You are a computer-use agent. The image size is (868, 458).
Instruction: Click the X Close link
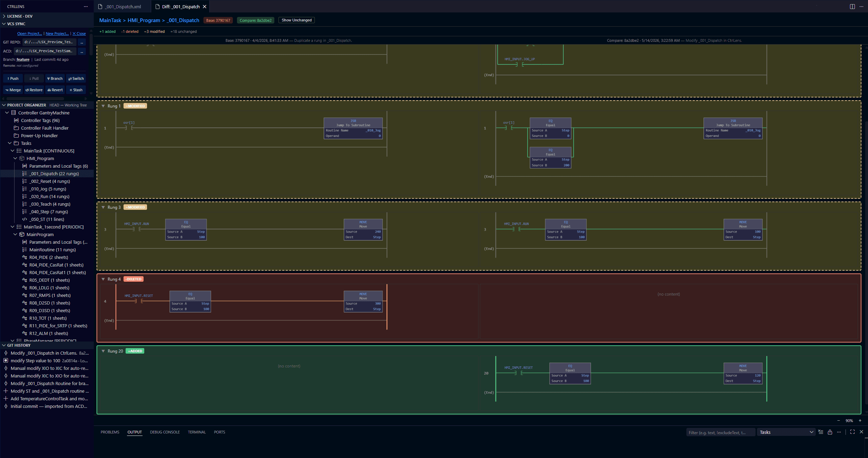[x=79, y=34]
